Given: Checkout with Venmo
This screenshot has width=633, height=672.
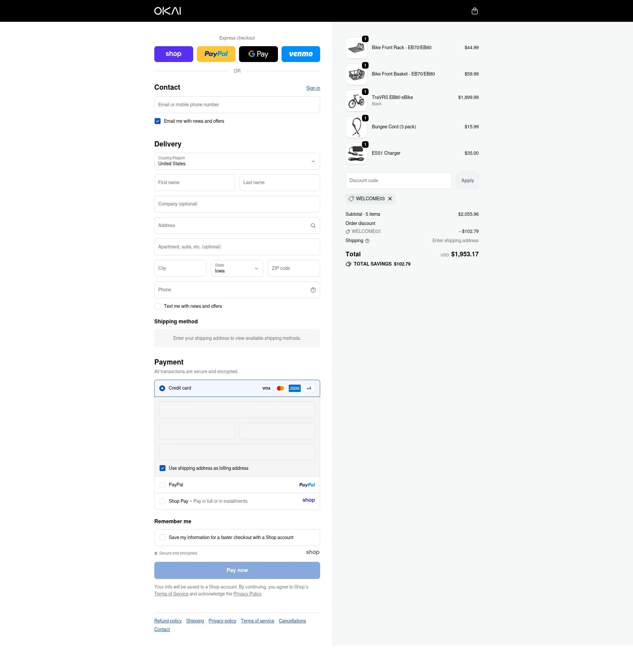Looking at the screenshot, I should (300, 54).
